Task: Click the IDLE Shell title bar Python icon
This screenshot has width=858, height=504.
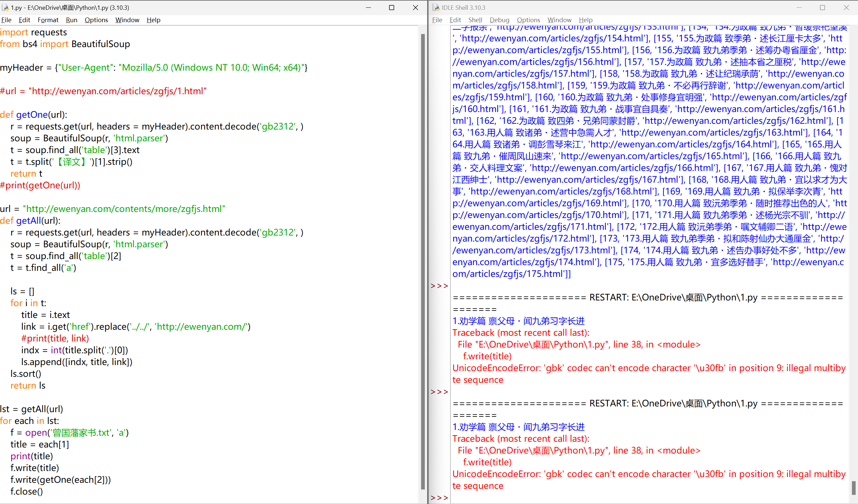Action: (436, 7)
